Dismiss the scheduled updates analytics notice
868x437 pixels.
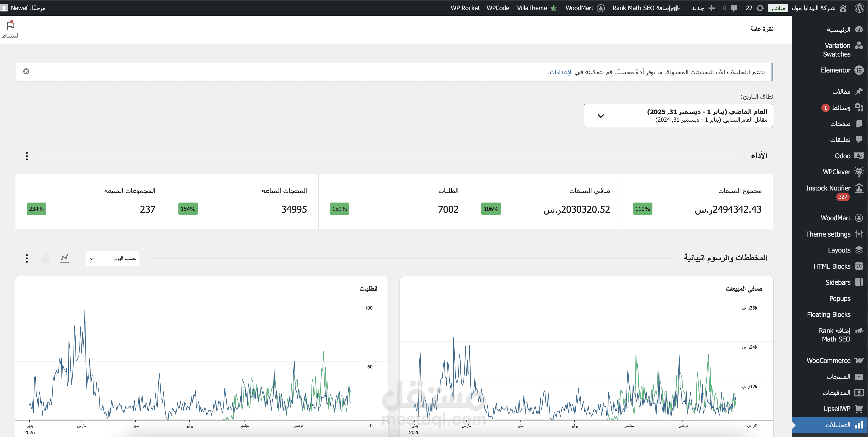click(x=26, y=71)
